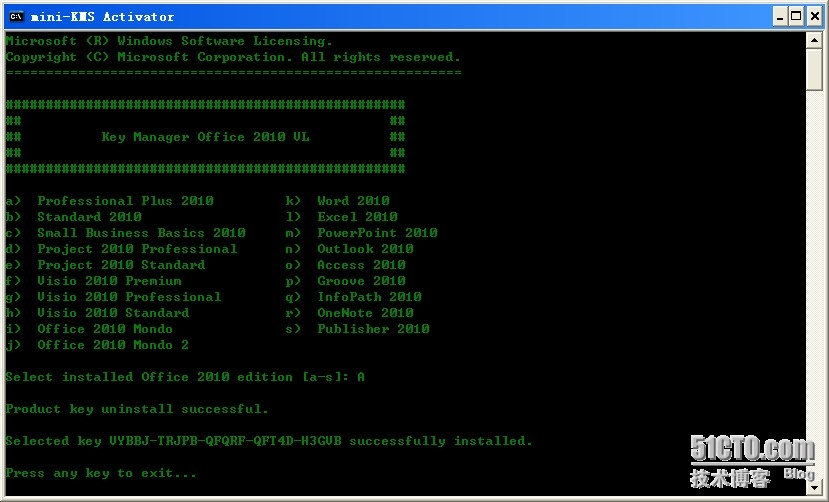Click the 'PowerPoint 2010' option line
The height and width of the screenshot is (502, 829).
362,233
